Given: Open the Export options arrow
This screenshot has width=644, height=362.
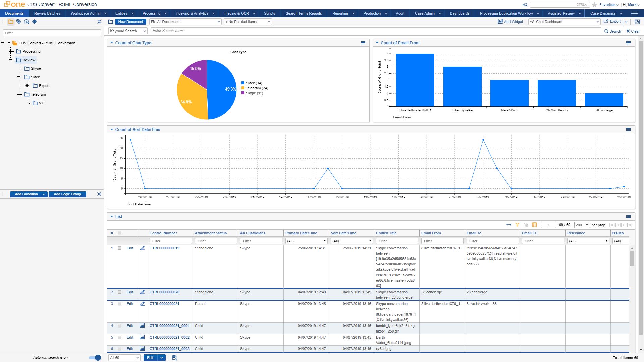Looking at the screenshot, I should coord(626,22).
